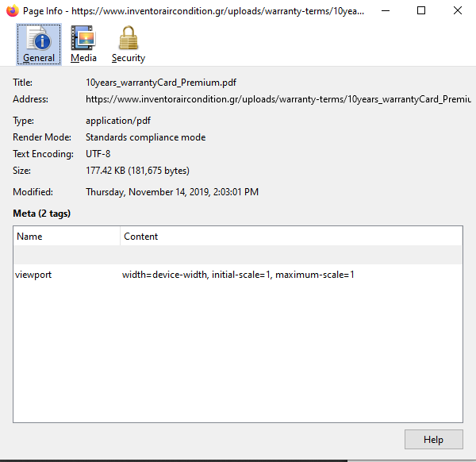Select the Title value 10years_warrantyCard_Premium.pdf

(161, 83)
